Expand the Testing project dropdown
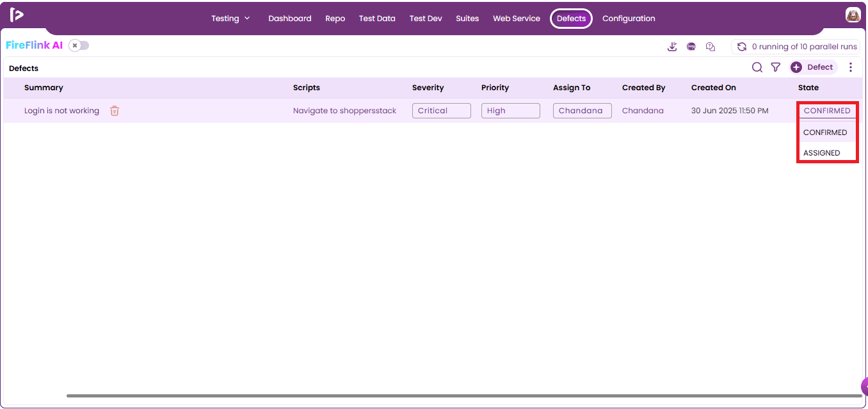 (230, 19)
